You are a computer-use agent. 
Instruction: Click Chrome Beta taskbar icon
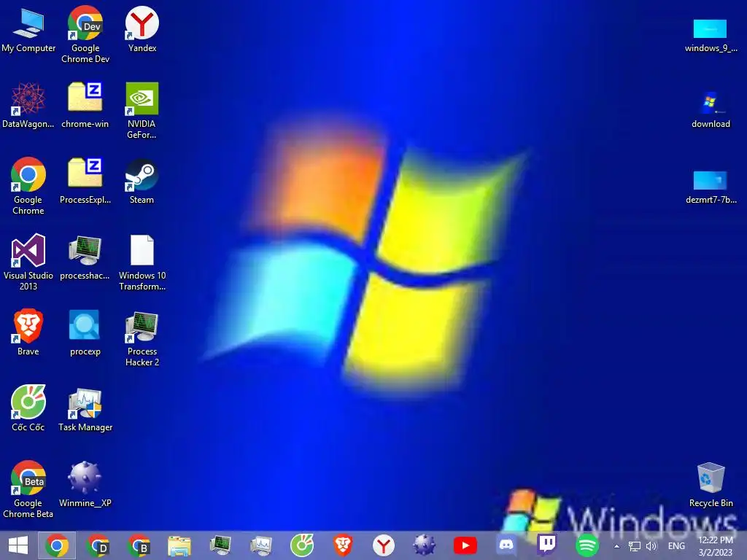point(139,545)
